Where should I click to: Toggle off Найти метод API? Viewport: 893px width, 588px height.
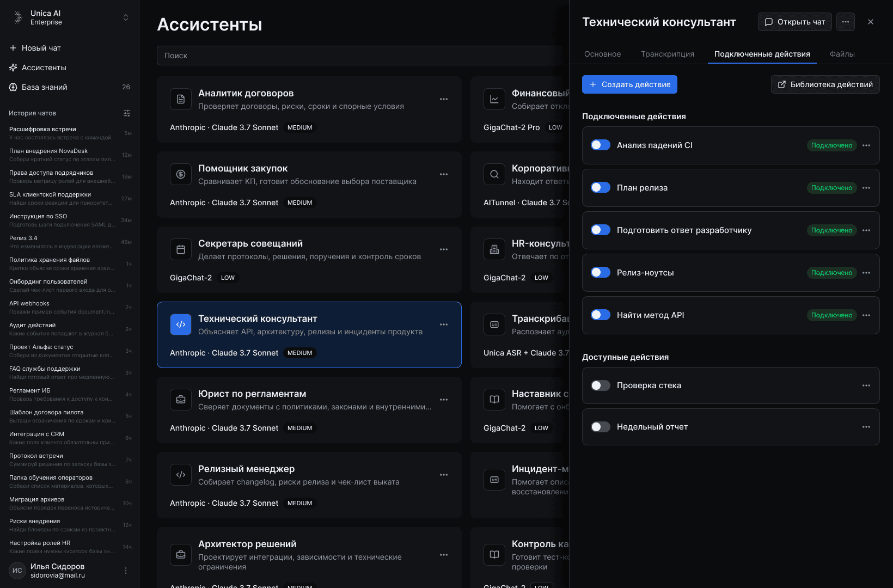click(x=601, y=315)
